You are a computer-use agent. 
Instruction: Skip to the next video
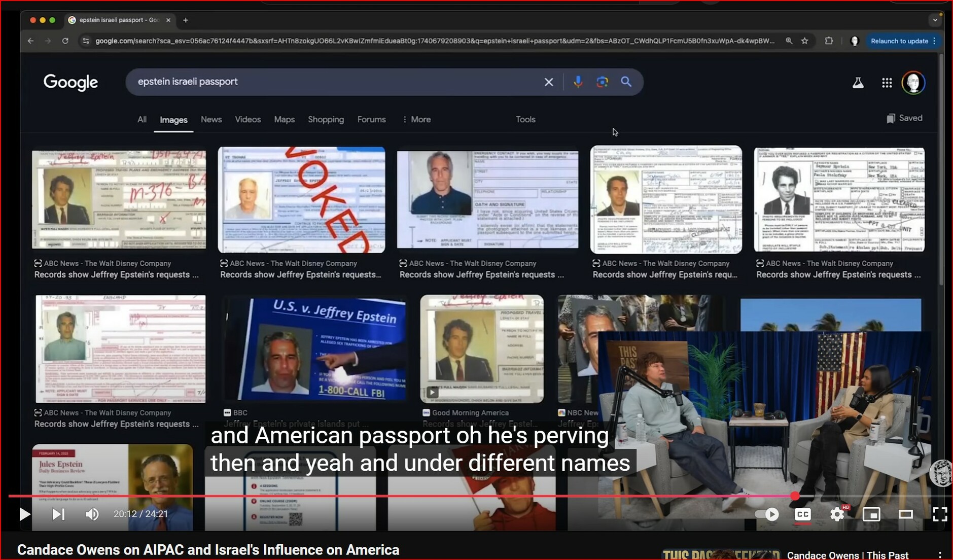pyautogui.click(x=58, y=514)
